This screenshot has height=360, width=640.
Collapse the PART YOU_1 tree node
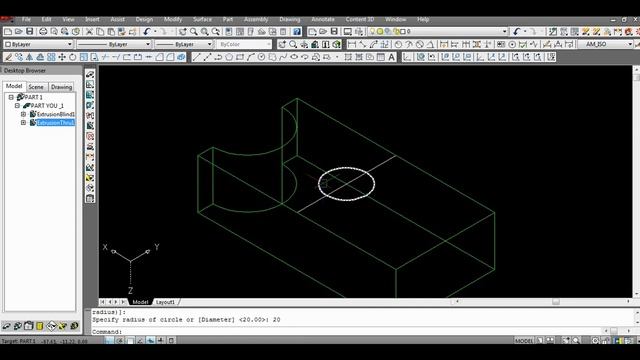click(17, 106)
